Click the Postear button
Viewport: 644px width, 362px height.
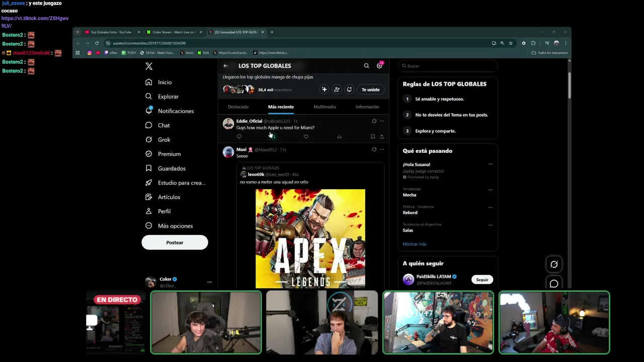click(x=175, y=242)
